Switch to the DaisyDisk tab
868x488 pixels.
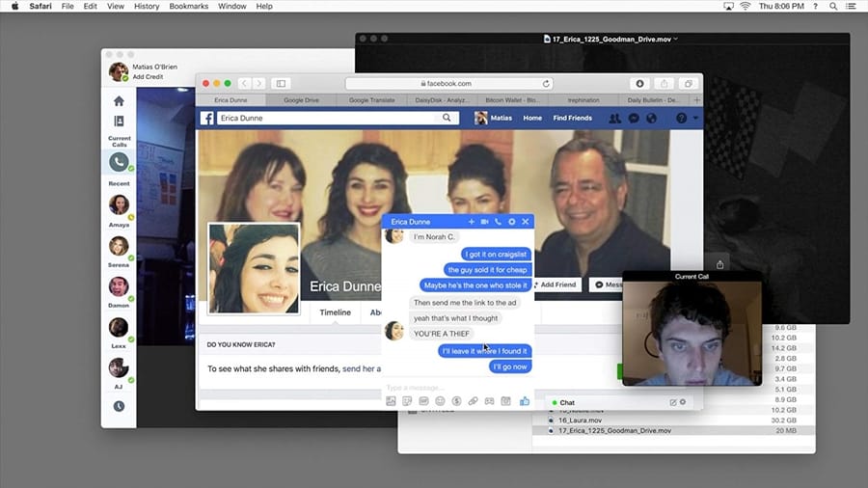[442, 100]
